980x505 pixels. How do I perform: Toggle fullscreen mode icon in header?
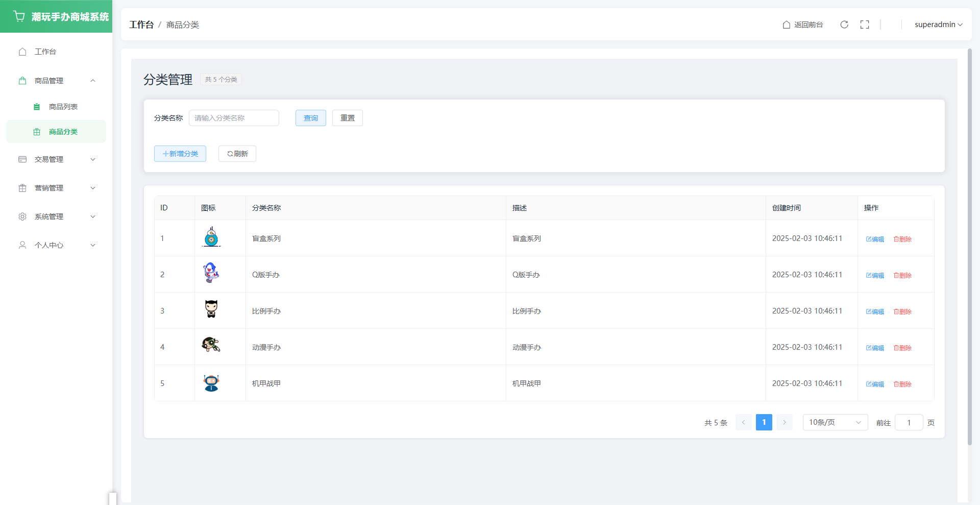tap(865, 25)
